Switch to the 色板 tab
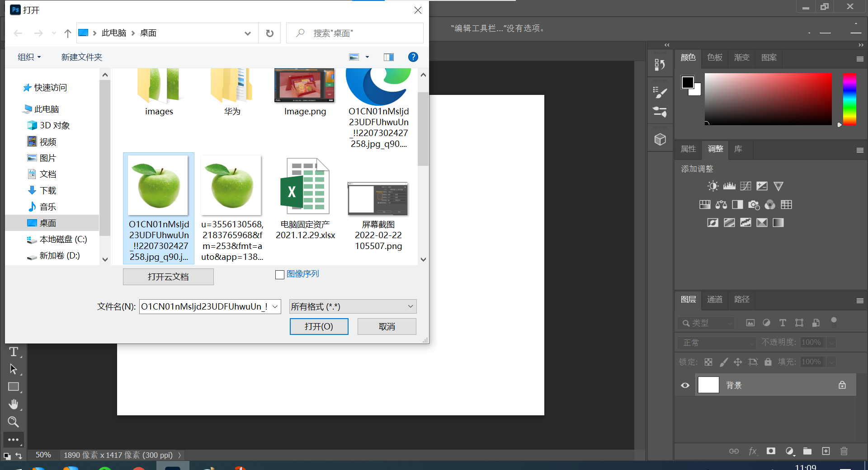868x470 pixels. click(x=715, y=57)
